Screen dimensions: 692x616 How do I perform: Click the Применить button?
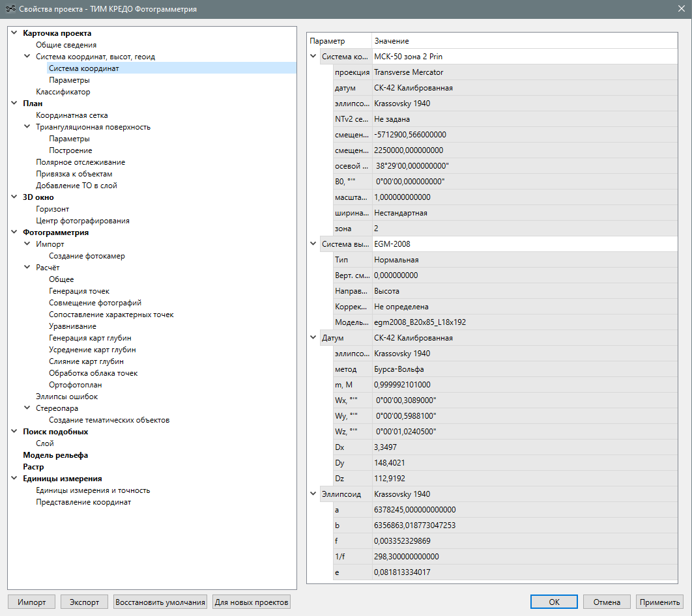pyautogui.click(x=660, y=602)
